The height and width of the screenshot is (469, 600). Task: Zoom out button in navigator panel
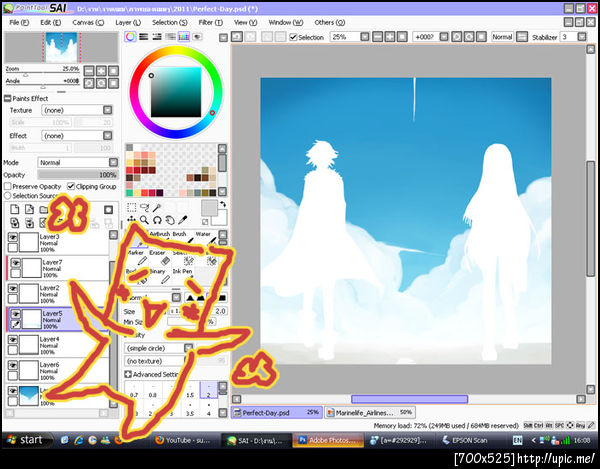89,71
